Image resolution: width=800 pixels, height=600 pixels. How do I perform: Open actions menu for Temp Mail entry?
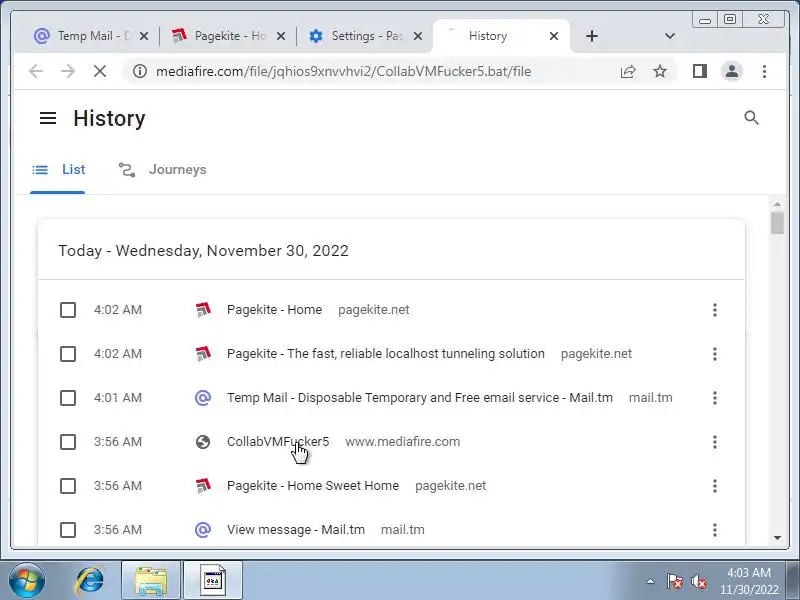(x=715, y=397)
